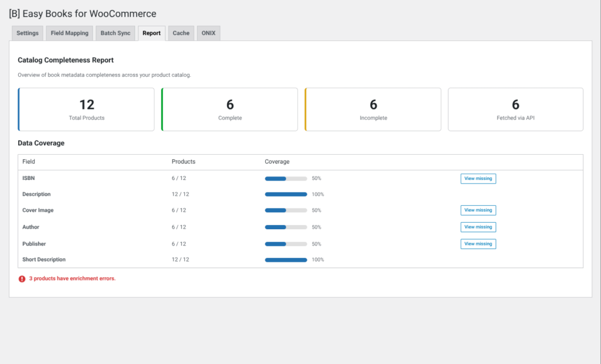Select the Report tab
601x364 pixels.
(x=151, y=33)
